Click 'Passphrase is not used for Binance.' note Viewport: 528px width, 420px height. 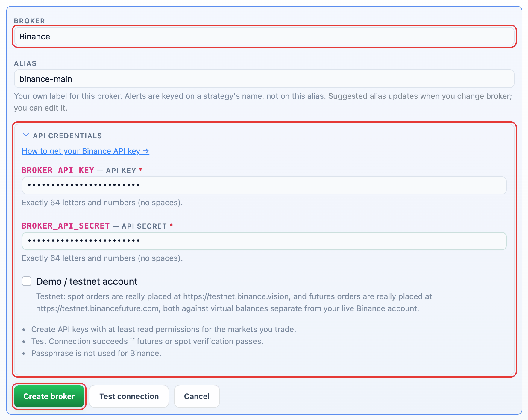[x=96, y=353]
